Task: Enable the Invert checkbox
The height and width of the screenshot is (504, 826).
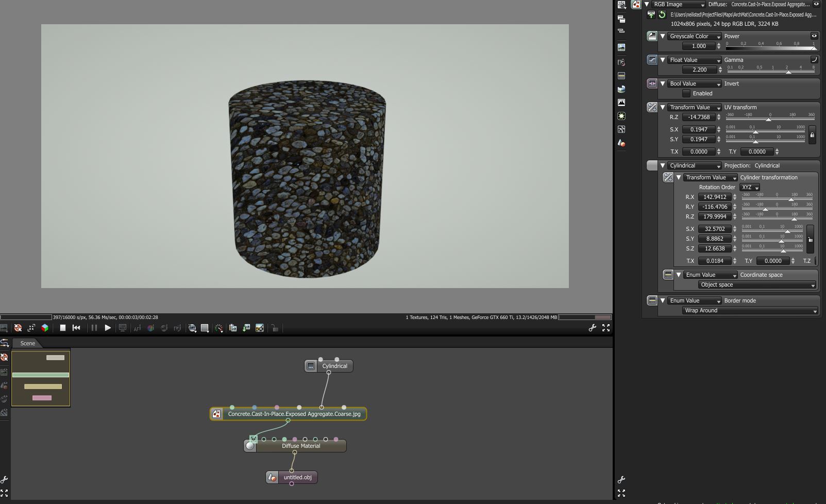Action: [x=686, y=93]
